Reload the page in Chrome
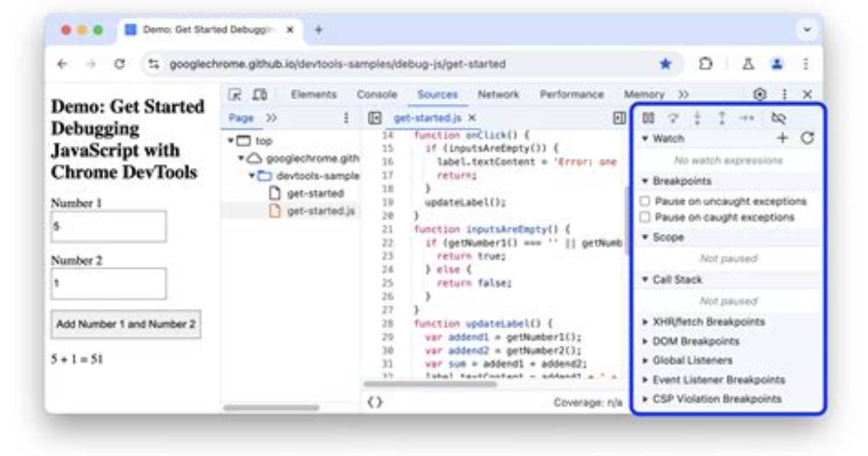Viewport: 868px width, 456px height. coord(120,65)
